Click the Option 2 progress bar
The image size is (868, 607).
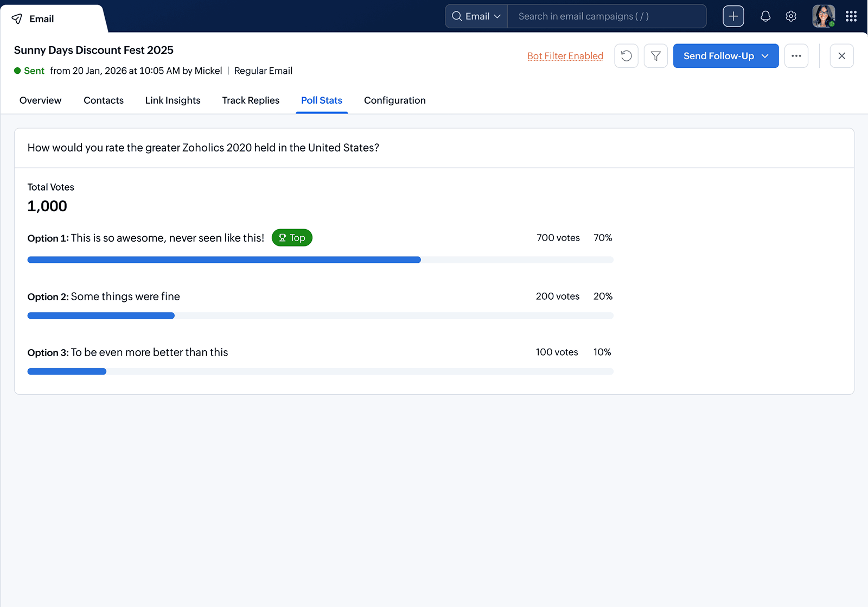click(321, 316)
